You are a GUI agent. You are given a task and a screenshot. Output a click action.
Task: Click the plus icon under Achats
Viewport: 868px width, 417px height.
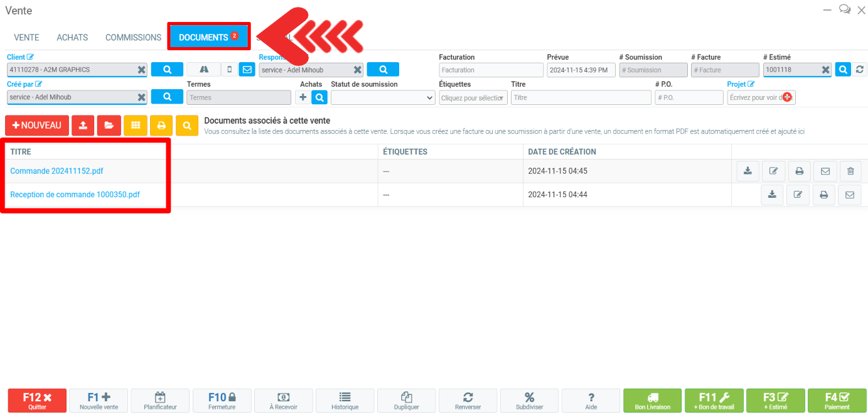(303, 97)
